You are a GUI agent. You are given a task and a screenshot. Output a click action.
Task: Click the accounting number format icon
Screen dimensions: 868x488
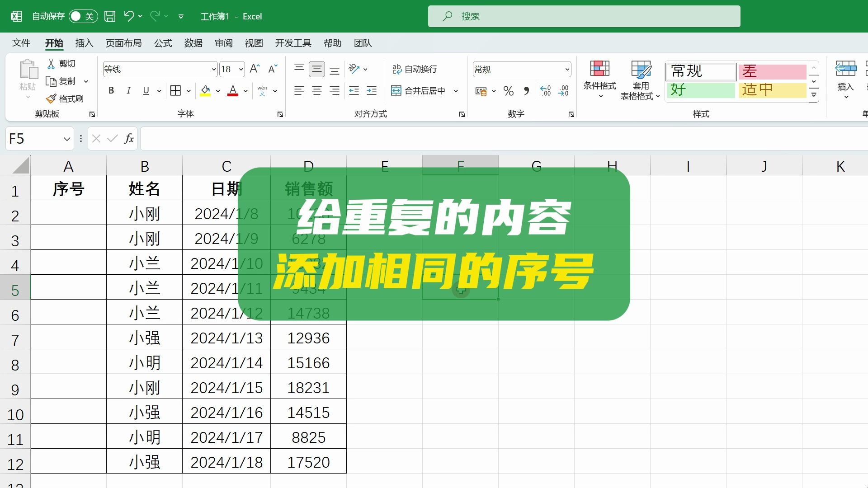481,91
